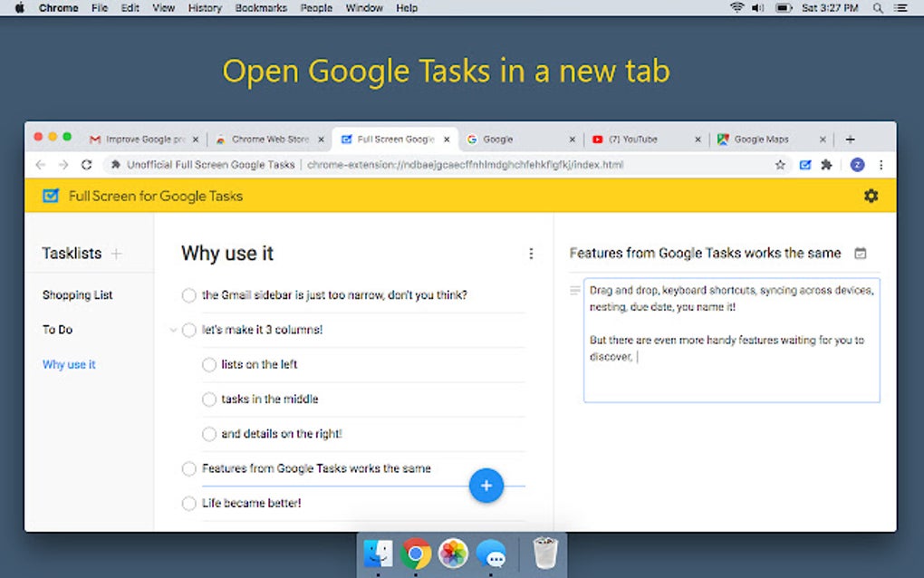Mark 'Life became better!' as complete
This screenshot has height=578, width=924.
coord(188,503)
